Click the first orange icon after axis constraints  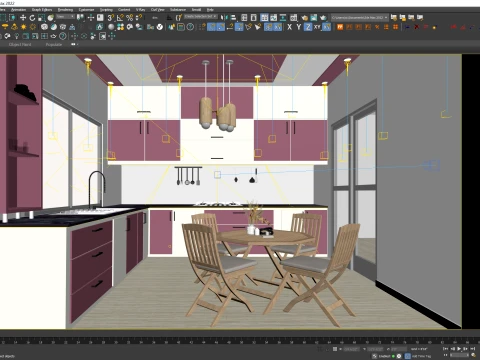(340, 27)
